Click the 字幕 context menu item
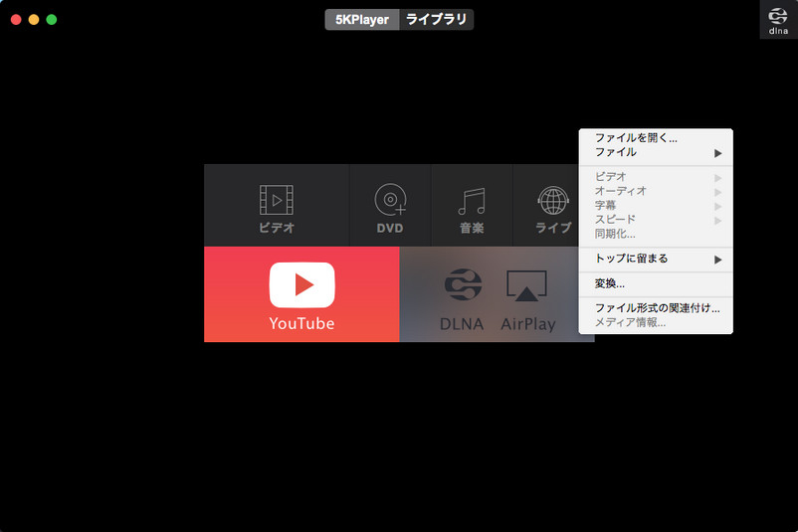798x532 pixels. 606,205
